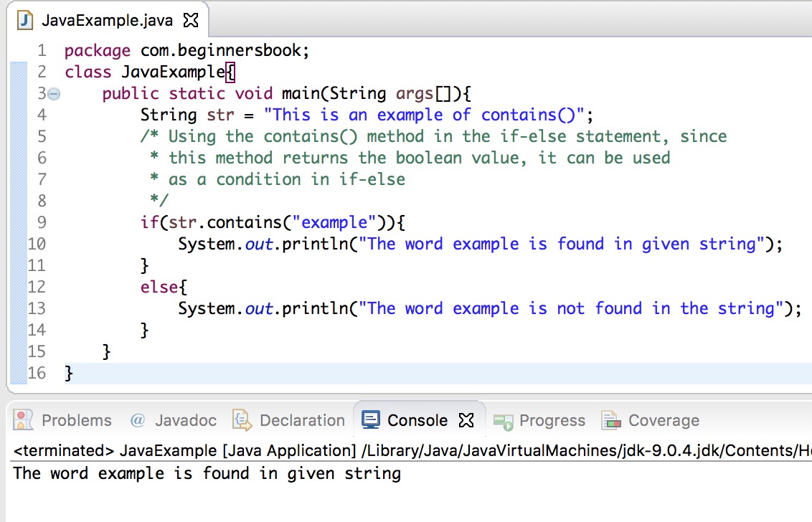Switch to the Javadoc tab

tap(185, 420)
